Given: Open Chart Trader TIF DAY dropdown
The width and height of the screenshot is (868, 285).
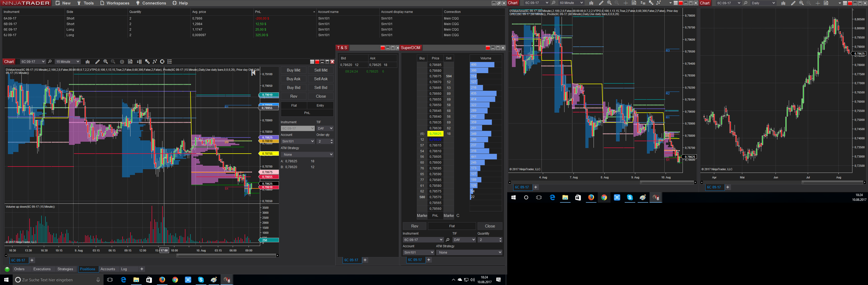Looking at the screenshot, I should pyautogui.click(x=325, y=128).
